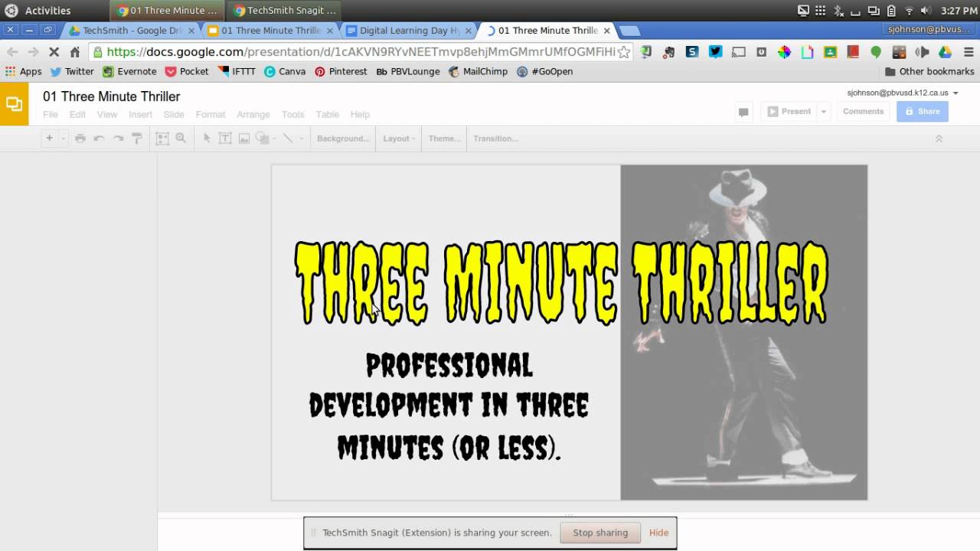Image resolution: width=980 pixels, height=551 pixels.
Task: Open the Layout dropdown
Action: [399, 139]
